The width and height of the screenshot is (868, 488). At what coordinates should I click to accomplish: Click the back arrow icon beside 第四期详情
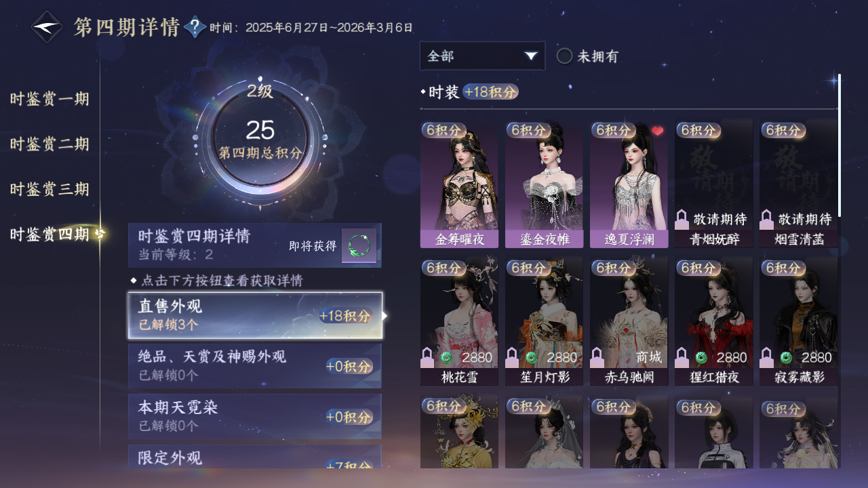tap(47, 27)
